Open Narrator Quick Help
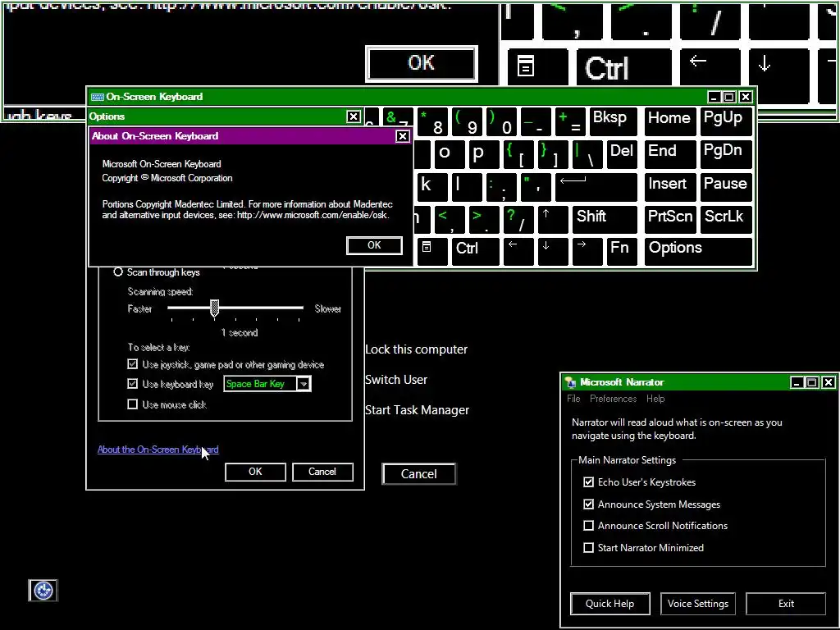Image resolution: width=840 pixels, height=630 pixels. point(609,604)
